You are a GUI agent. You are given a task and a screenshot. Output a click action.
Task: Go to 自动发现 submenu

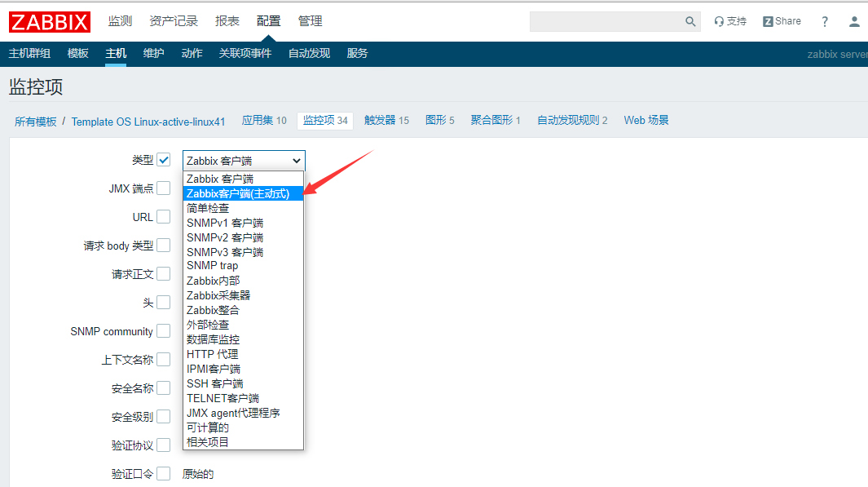(x=310, y=53)
